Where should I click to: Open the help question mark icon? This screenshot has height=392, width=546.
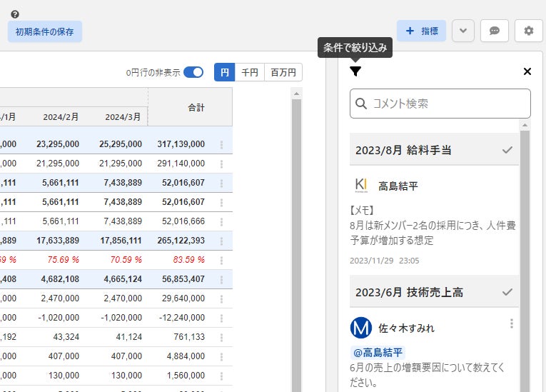pos(14,14)
